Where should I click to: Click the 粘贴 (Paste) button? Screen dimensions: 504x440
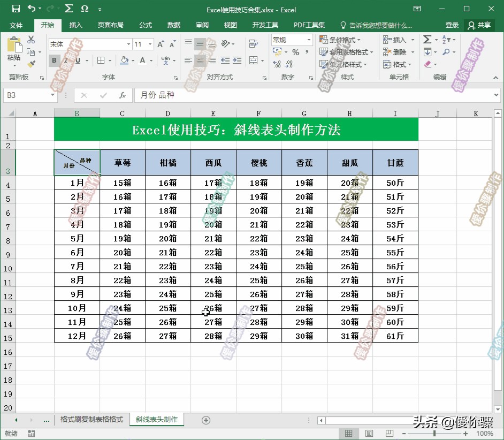pos(13,52)
